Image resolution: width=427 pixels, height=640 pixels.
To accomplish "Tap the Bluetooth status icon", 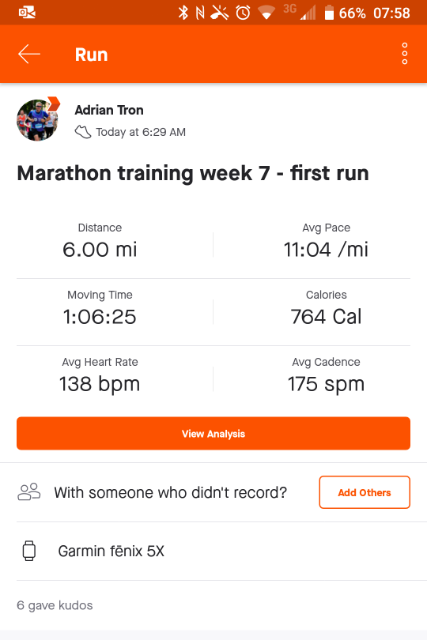I will click(x=183, y=13).
